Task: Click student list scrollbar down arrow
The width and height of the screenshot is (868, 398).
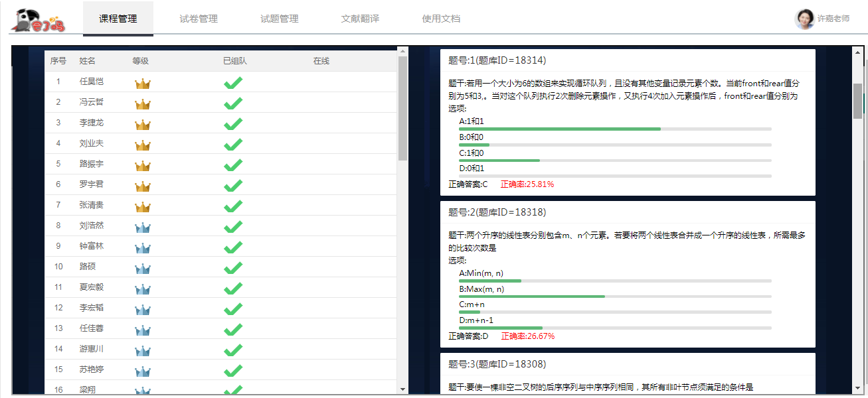Action: 402,389
